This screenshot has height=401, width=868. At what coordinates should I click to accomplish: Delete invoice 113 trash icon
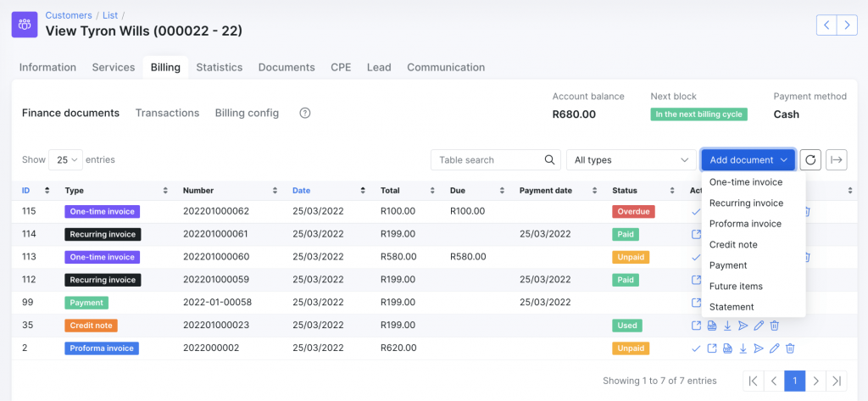click(807, 257)
